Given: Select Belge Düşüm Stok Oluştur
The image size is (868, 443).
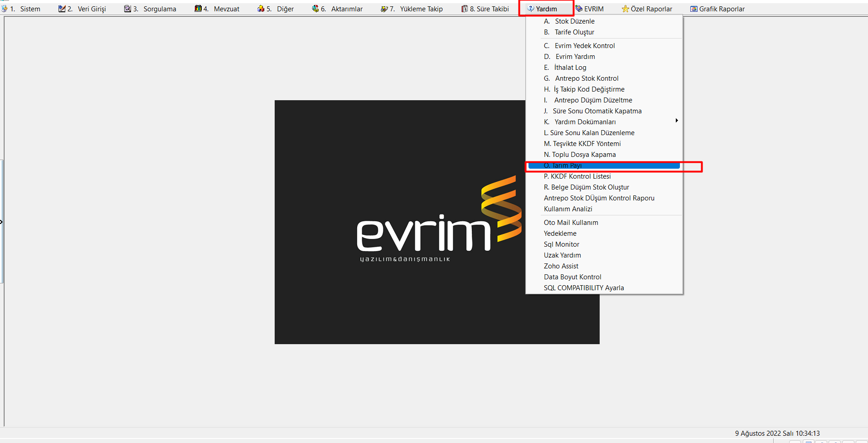Looking at the screenshot, I should point(604,187).
